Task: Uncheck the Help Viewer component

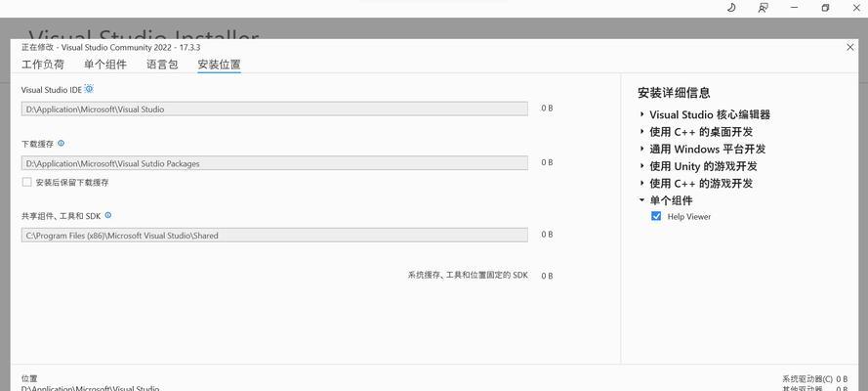Action: [x=656, y=217]
